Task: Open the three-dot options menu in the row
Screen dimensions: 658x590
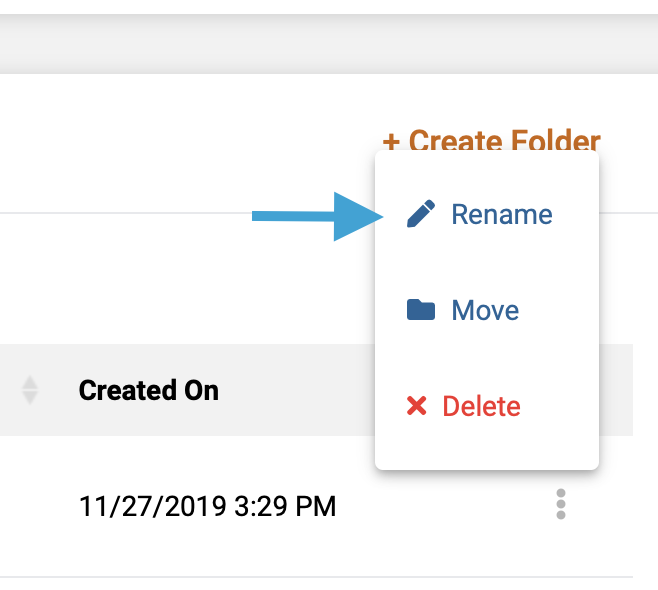Action: pos(561,504)
